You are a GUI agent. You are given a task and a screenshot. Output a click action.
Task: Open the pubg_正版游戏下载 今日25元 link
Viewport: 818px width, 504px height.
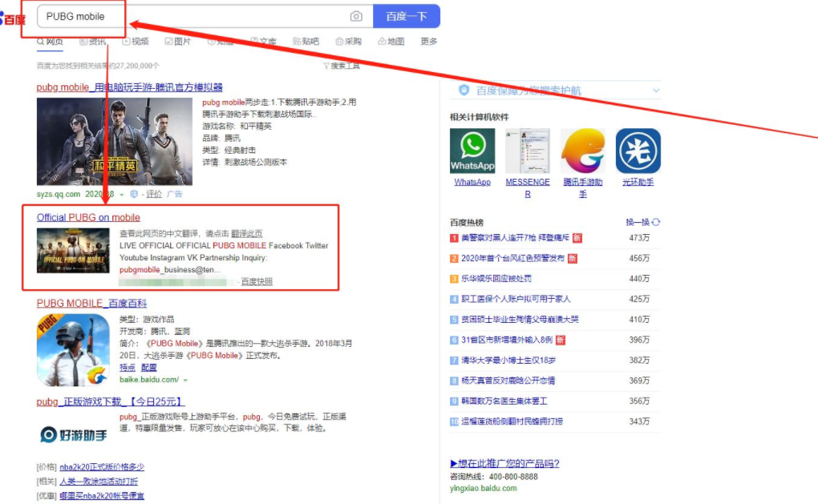[111, 402]
